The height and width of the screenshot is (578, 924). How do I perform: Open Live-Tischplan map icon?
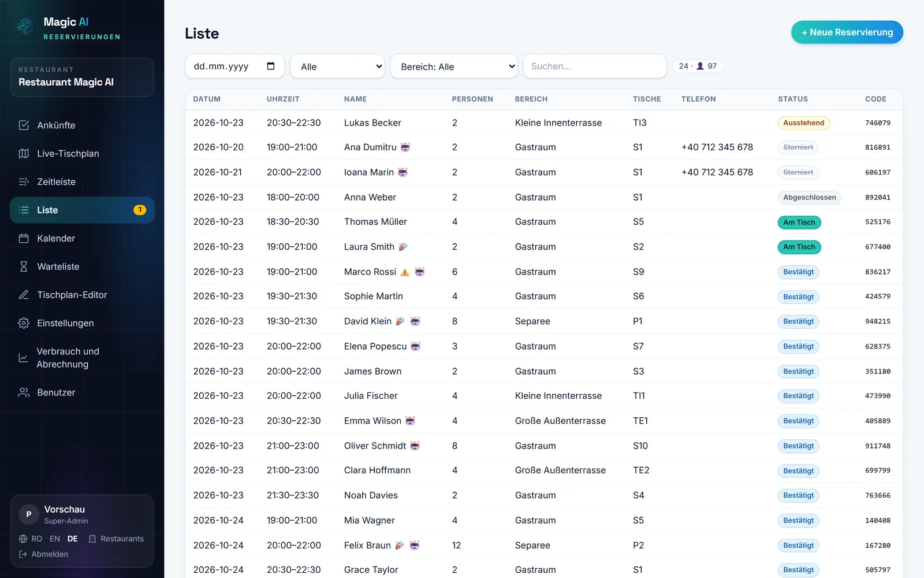[24, 154]
